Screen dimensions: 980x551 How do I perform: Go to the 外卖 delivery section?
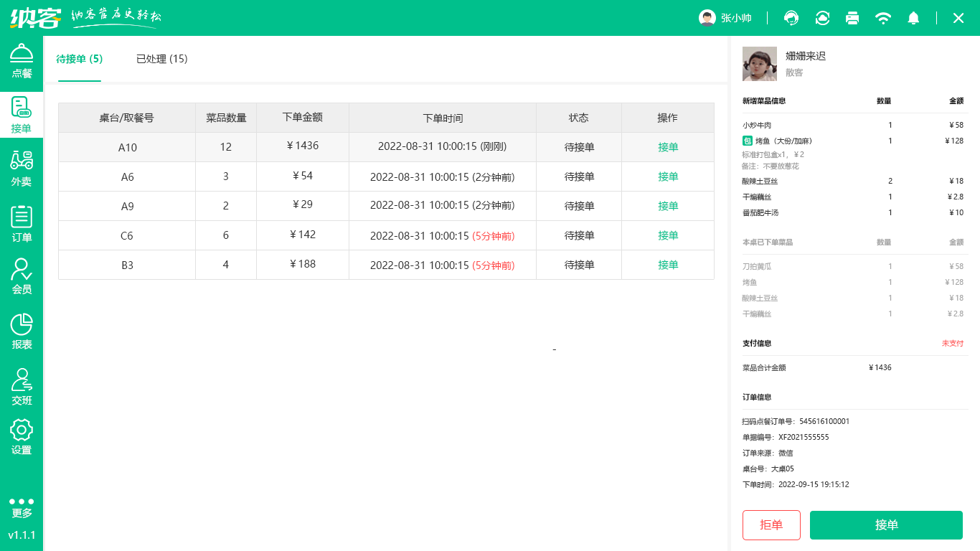22,169
